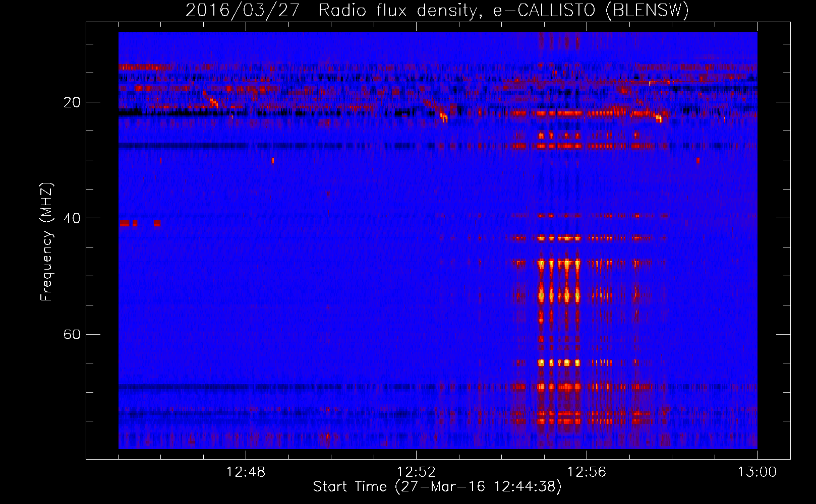Click the '12:48' time tick label
816x504 pixels.
246,472
